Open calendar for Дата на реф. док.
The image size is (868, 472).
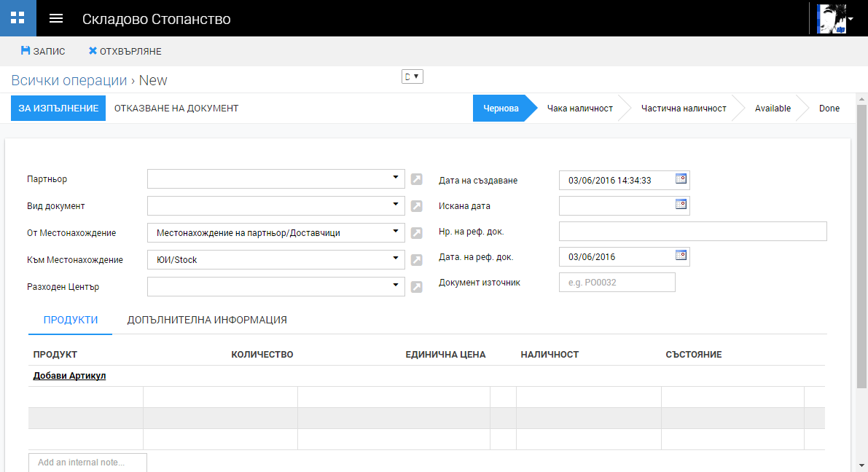[681, 255]
